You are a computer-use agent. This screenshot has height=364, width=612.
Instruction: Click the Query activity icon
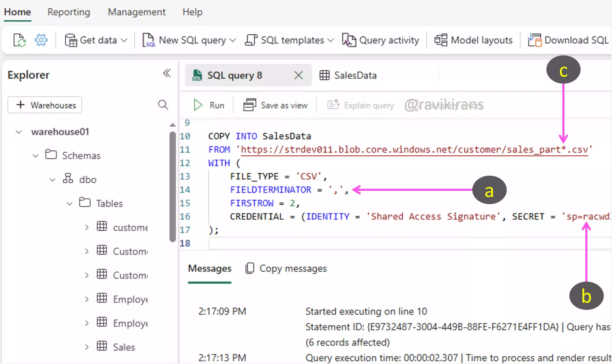pyautogui.click(x=349, y=40)
